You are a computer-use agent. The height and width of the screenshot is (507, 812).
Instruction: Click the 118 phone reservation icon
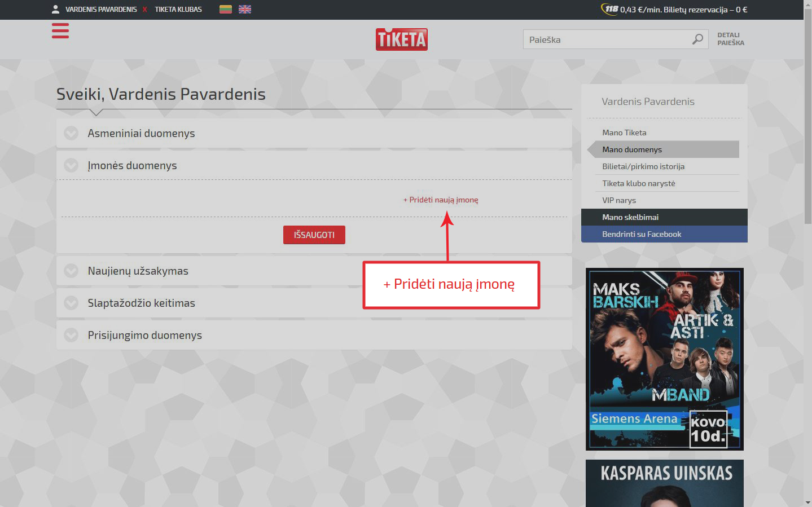(x=610, y=9)
